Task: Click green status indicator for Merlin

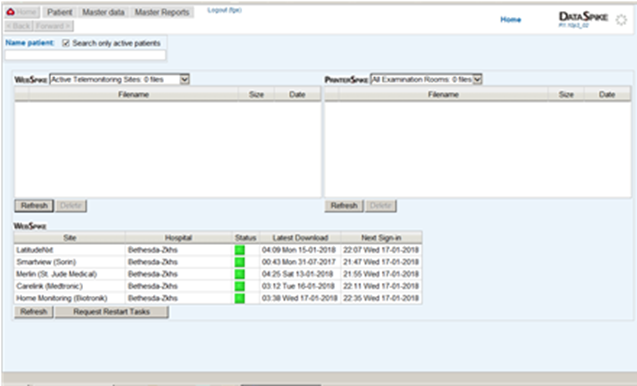Action: coord(240,274)
